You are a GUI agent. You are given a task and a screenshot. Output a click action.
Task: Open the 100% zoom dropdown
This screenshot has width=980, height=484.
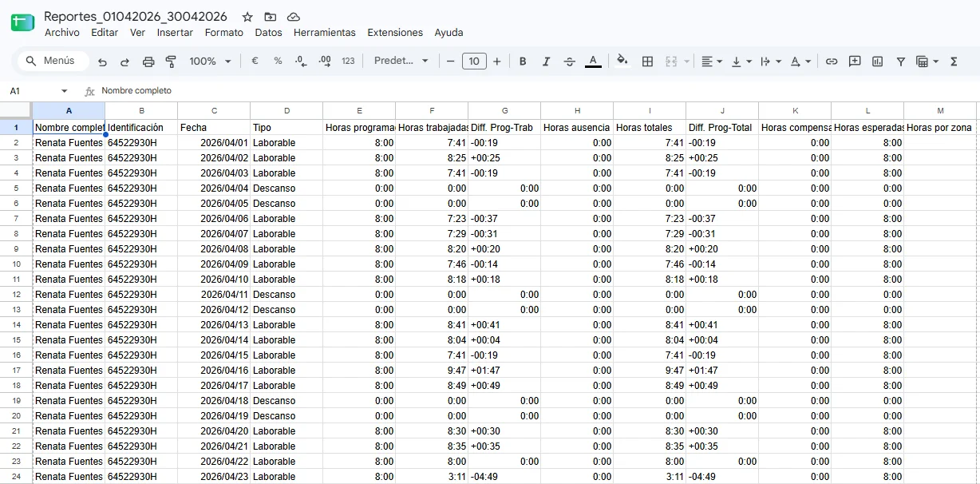point(210,61)
